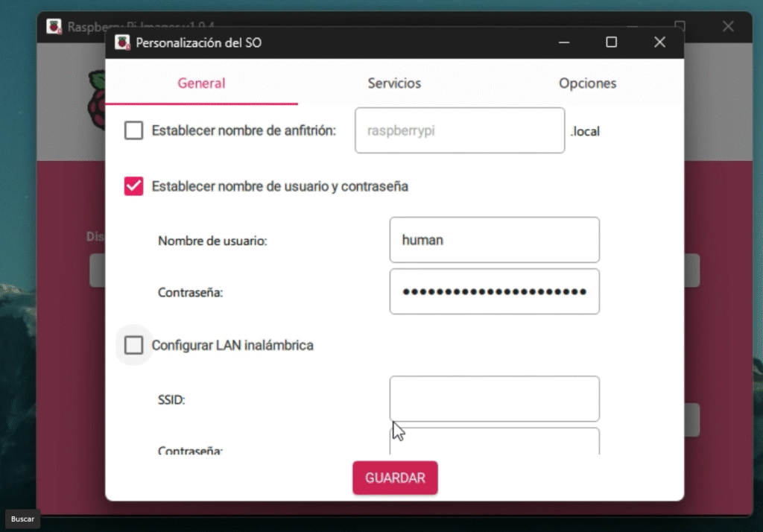Screen dimensions: 763x532
Task: Open the Opciones tab
Action: coord(587,83)
